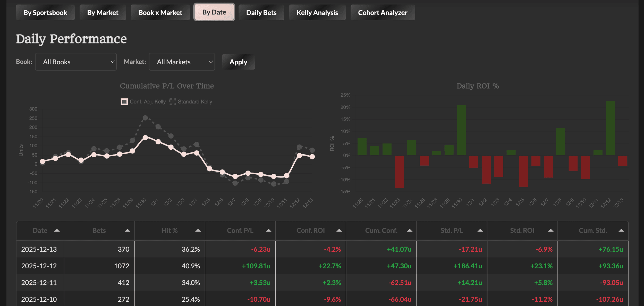Click chevron on All Markets select

tap(210, 62)
